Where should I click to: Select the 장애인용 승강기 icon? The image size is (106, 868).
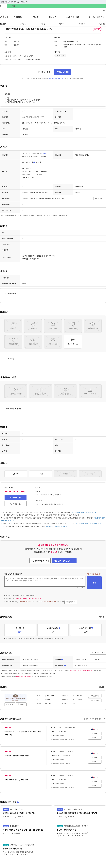41,391
